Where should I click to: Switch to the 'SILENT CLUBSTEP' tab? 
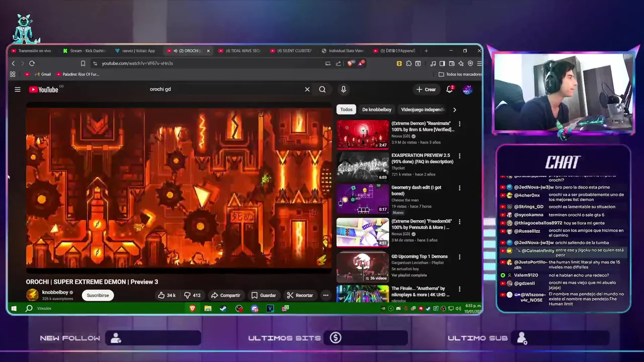point(292,51)
